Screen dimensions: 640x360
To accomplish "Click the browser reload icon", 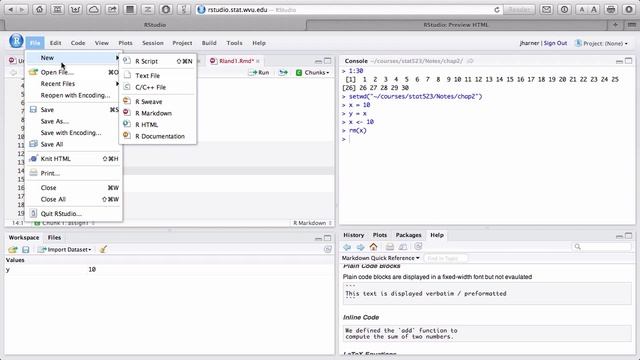I will [x=497, y=9].
